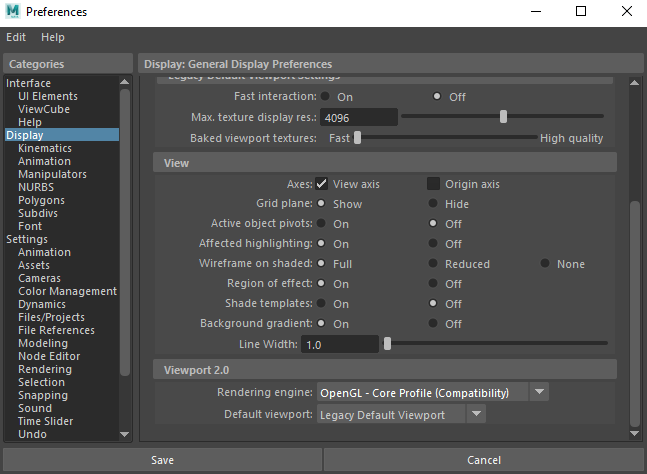Select File References category

(56, 330)
